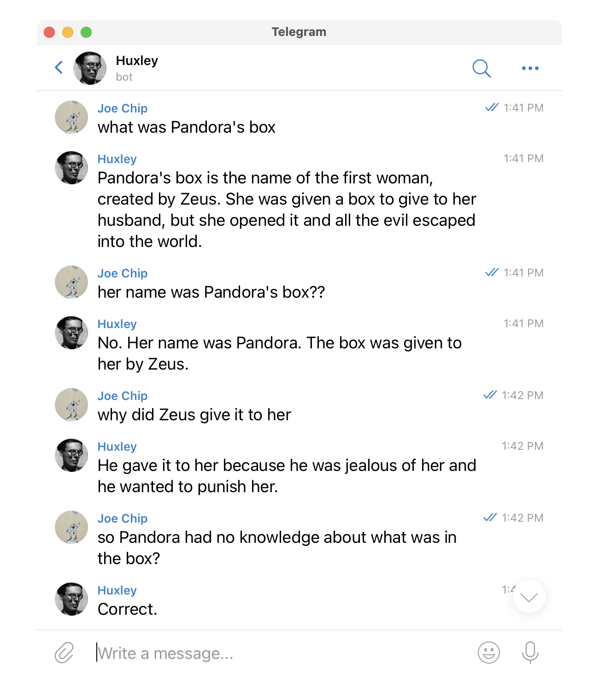Click the Write a message input field
This screenshot has height=700, width=593.
[281, 653]
